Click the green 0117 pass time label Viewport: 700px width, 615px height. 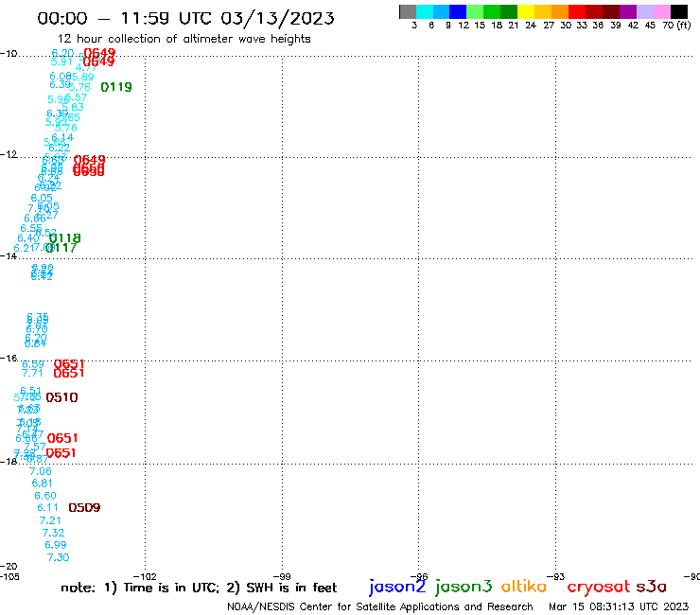pyautogui.click(x=61, y=248)
